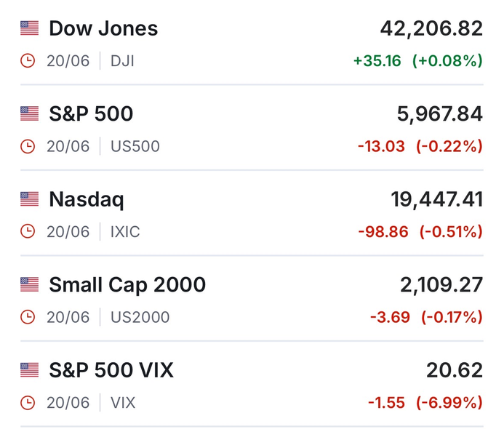
Task: Click the green +35.16 change value
Action: (377, 61)
